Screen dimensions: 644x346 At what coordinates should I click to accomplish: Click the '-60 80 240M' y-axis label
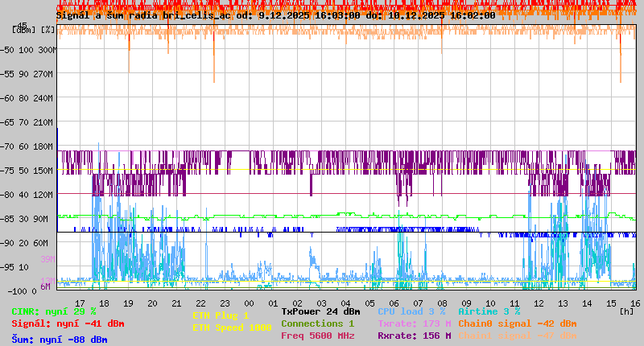27,98
